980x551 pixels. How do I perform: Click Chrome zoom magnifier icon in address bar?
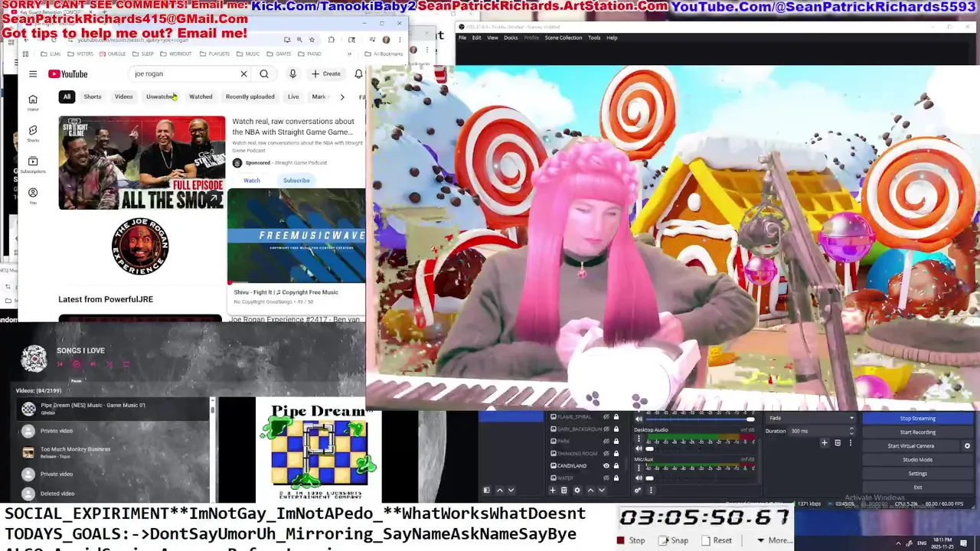point(299,40)
